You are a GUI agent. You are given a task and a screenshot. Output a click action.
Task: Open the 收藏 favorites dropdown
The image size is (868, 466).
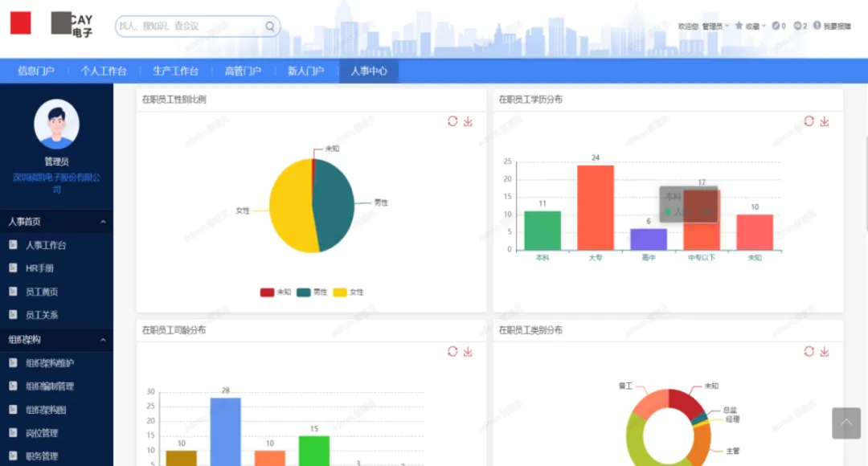pyautogui.click(x=751, y=27)
